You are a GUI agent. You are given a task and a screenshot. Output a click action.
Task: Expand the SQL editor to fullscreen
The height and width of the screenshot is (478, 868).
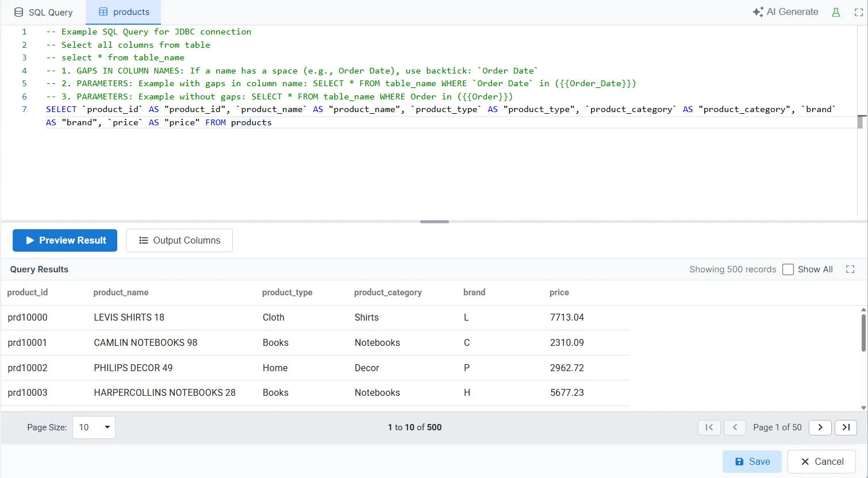click(x=859, y=12)
